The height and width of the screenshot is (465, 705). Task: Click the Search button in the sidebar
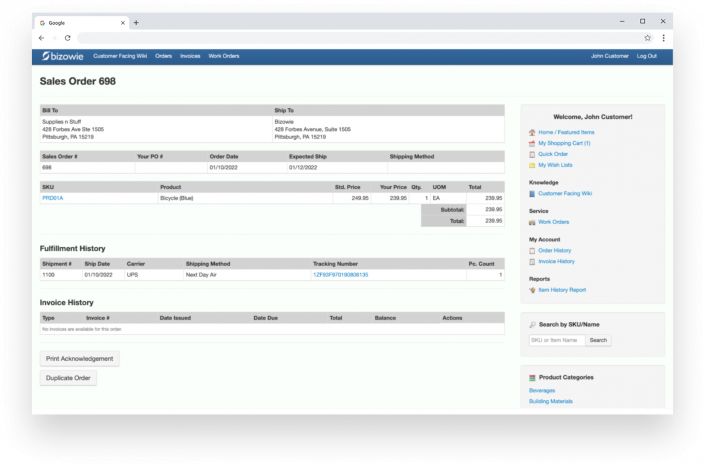pyautogui.click(x=598, y=340)
